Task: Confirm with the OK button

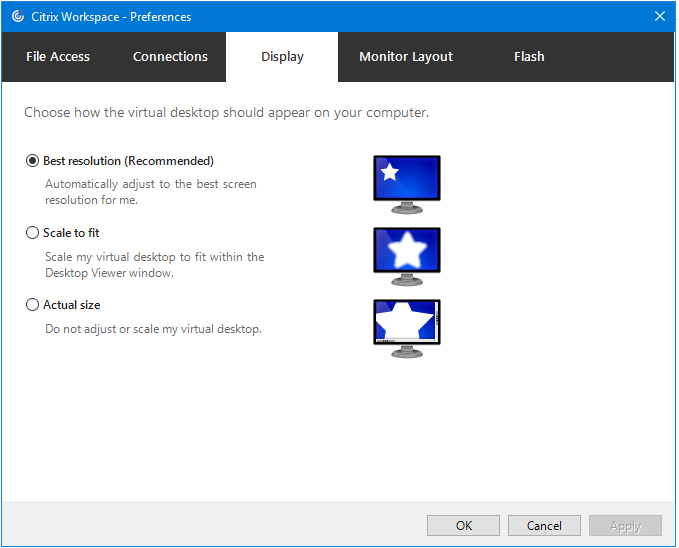Action: (x=464, y=526)
